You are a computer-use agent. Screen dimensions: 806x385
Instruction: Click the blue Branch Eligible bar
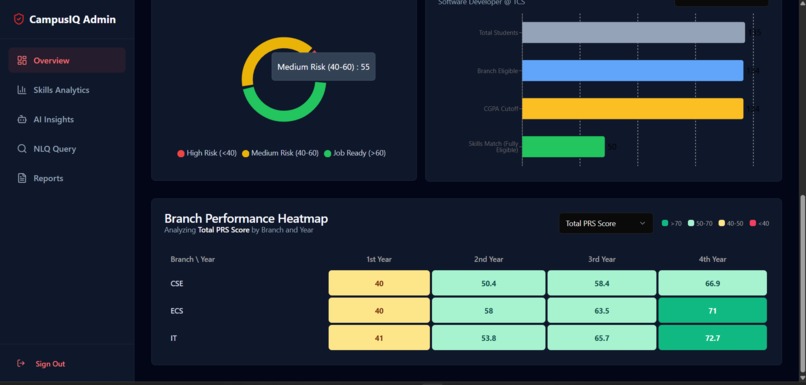[x=633, y=70]
